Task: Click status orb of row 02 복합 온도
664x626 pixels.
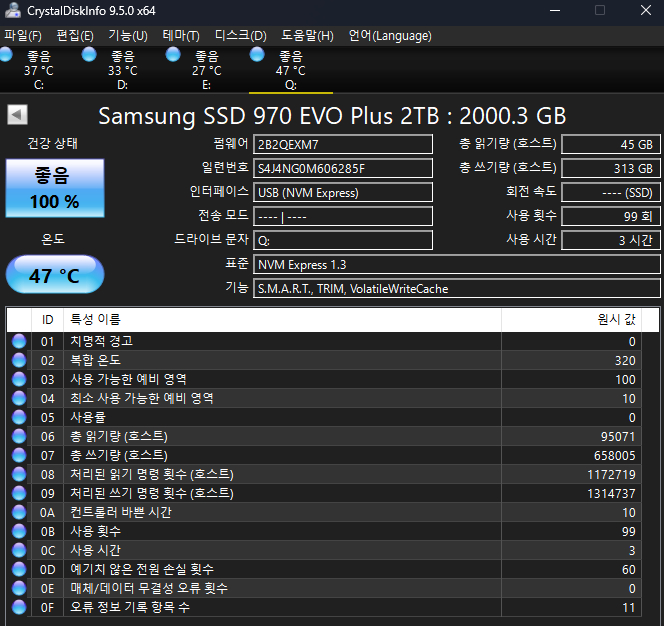Action: coord(19,360)
